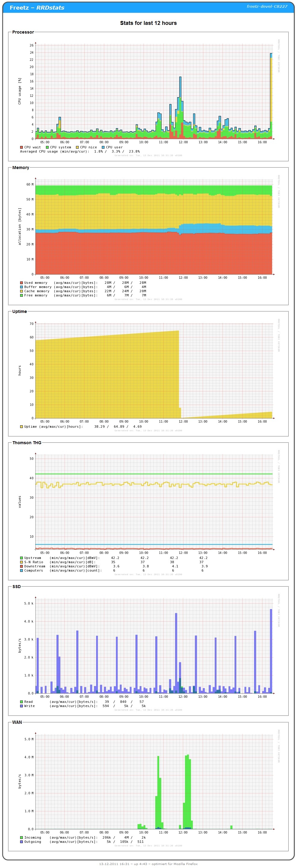The height and width of the screenshot is (868, 297).
Task: Click the yellow S-N Ratio legend swatch
Action: (22, 562)
